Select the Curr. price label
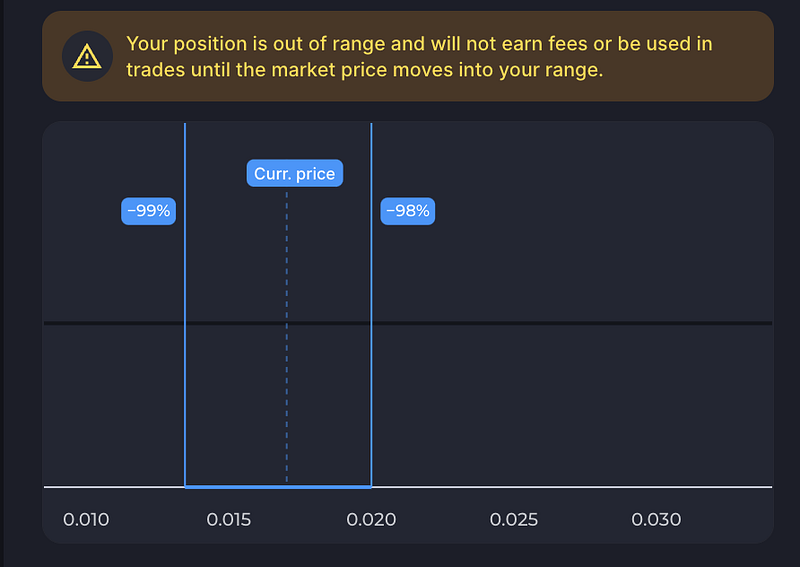Screen dimensions: 800x567 click(x=295, y=174)
